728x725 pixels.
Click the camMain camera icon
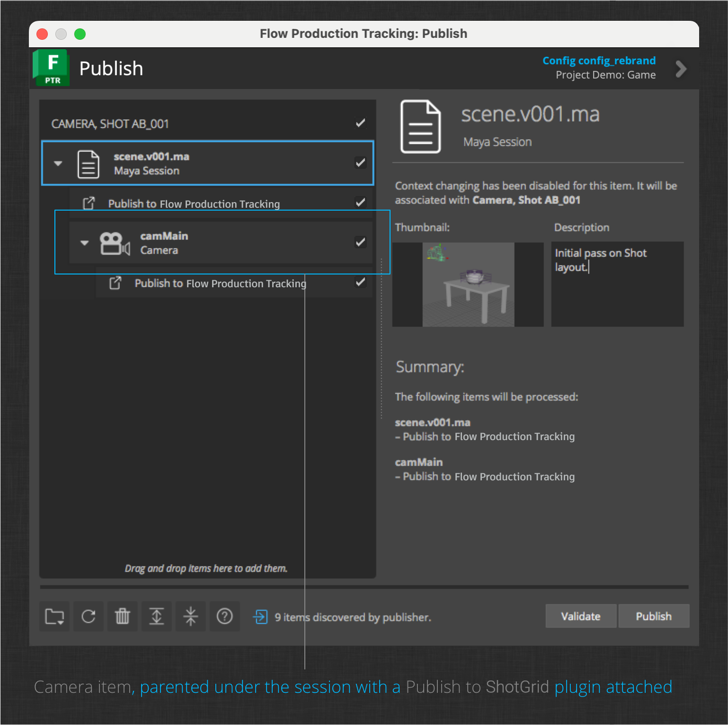pyautogui.click(x=115, y=244)
